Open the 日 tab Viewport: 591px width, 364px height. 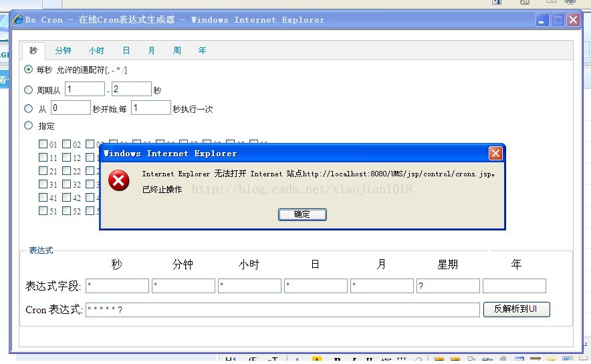pyautogui.click(x=126, y=51)
